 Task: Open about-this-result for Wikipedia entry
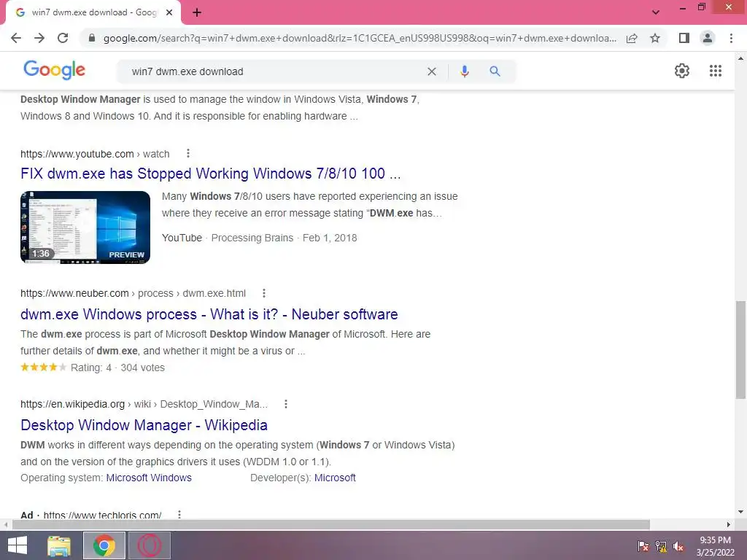286,404
